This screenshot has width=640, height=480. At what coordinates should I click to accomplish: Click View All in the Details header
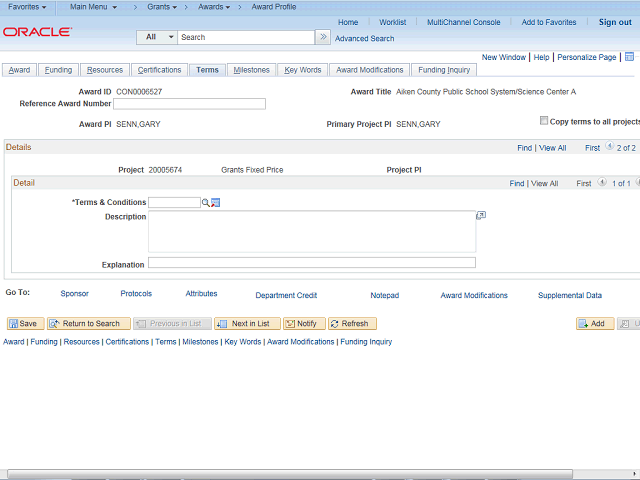[x=553, y=148]
